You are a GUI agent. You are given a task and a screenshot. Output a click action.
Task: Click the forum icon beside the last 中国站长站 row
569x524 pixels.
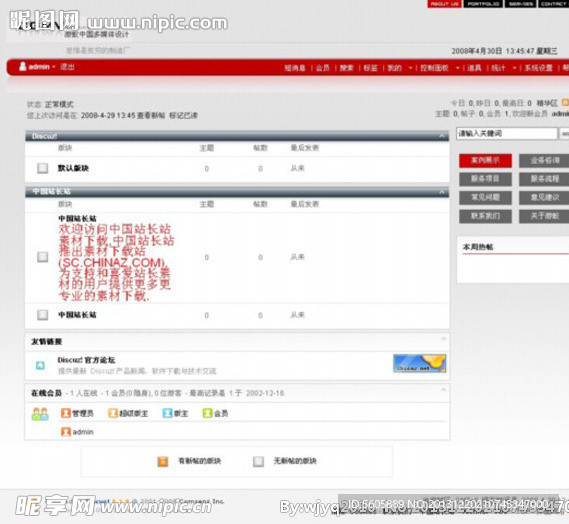[x=42, y=315]
